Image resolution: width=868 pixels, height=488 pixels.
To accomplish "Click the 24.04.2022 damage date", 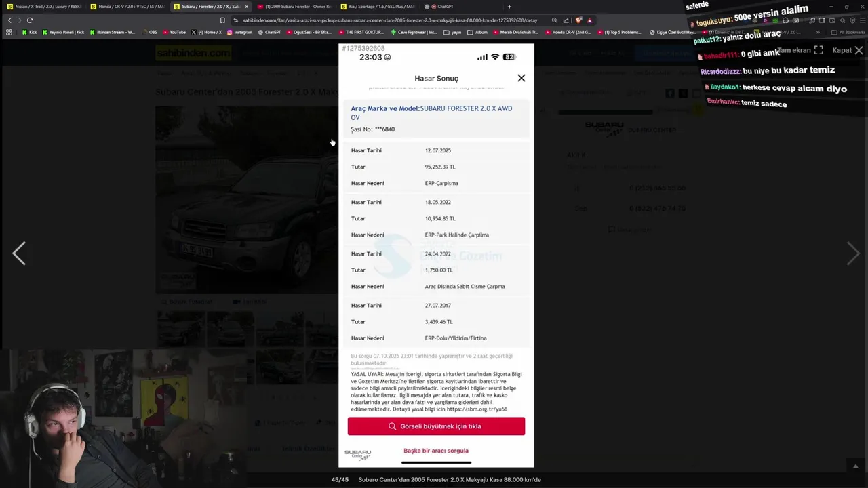I will [438, 253].
